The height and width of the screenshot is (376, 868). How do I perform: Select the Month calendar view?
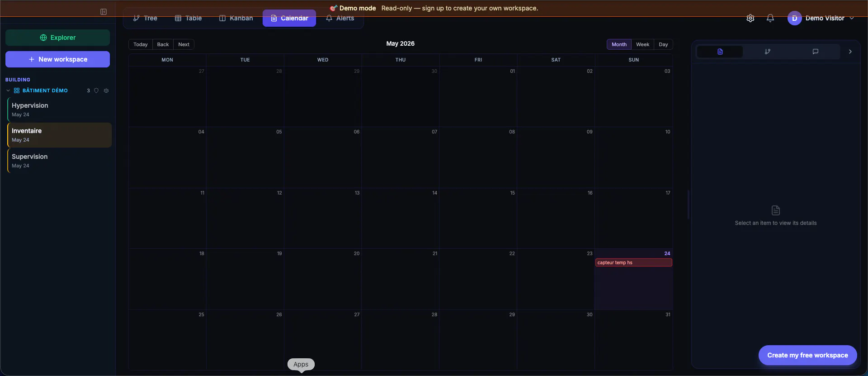coord(619,44)
